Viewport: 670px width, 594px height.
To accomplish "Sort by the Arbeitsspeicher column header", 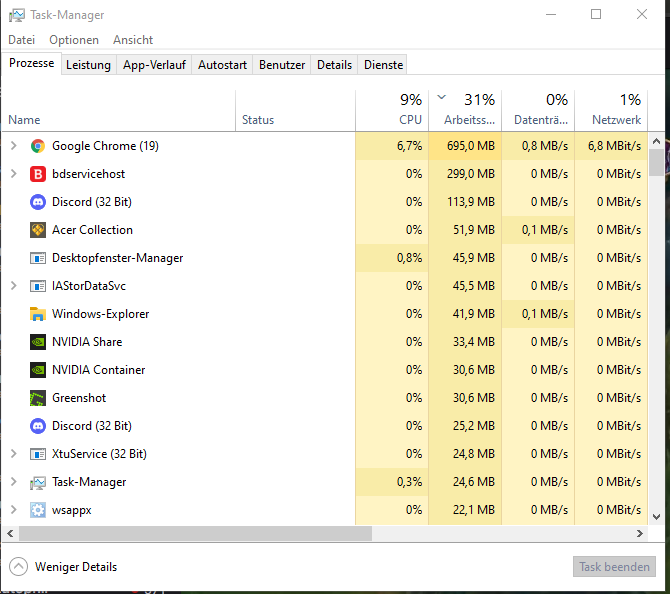I will tap(465, 111).
